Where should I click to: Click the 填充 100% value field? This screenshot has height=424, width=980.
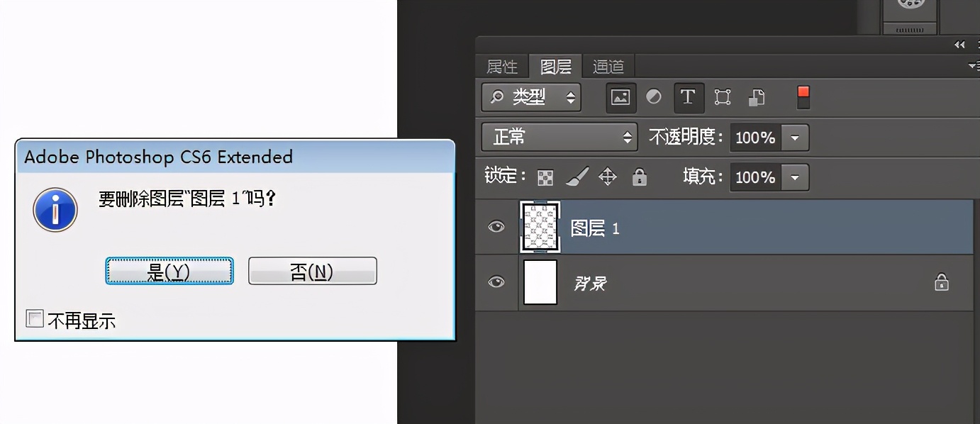[755, 177]
